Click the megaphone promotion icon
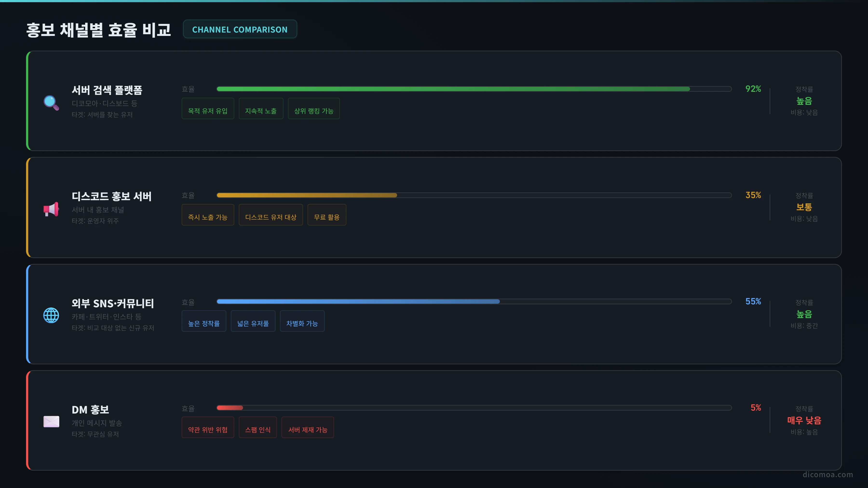Screen dimensions: 868x488 pos(51,209)
